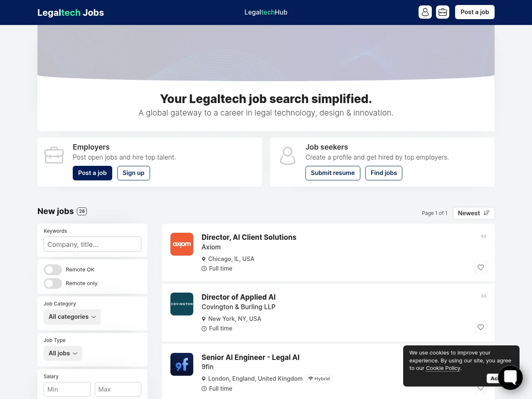Click the Salary Min field
The height and width of the screenshot is (399, 532).
click(x=67, y=389)
